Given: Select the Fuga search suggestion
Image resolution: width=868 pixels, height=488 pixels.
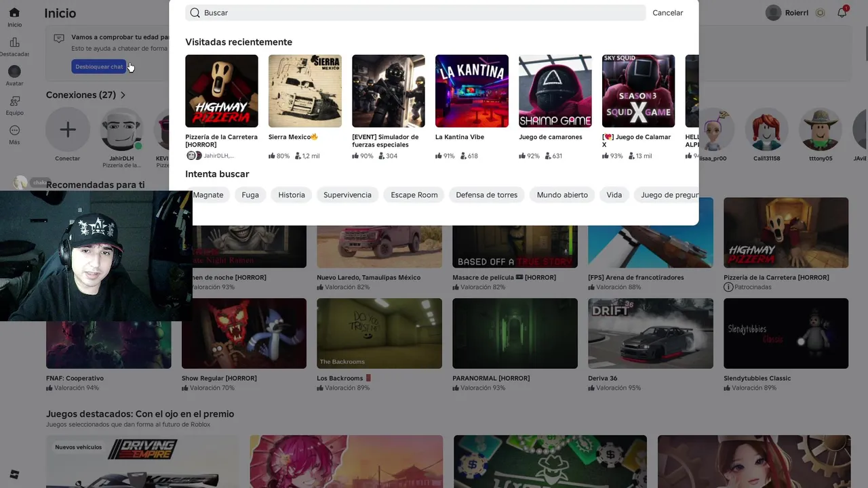Looking at the screenshot, I should [x=250, y=195].
